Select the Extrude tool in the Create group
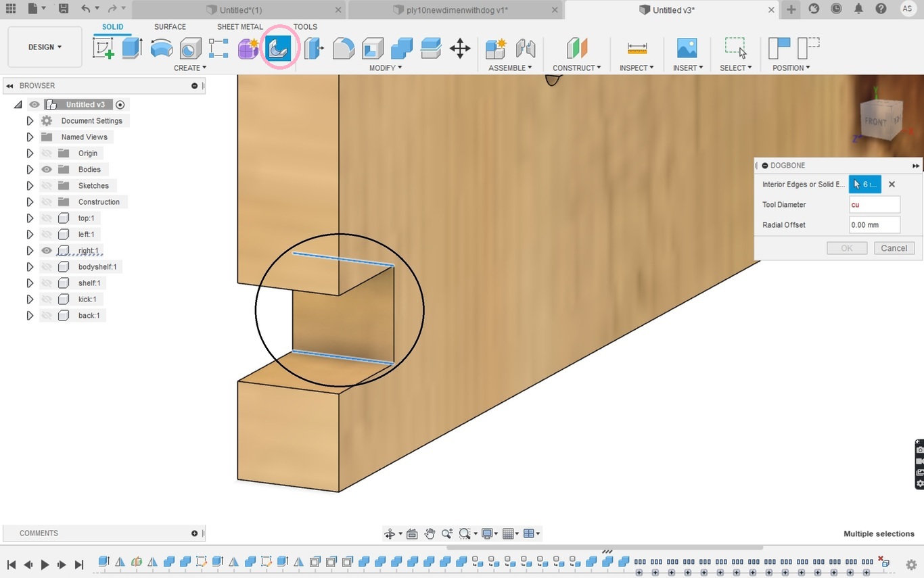 [x=132, y=48]
